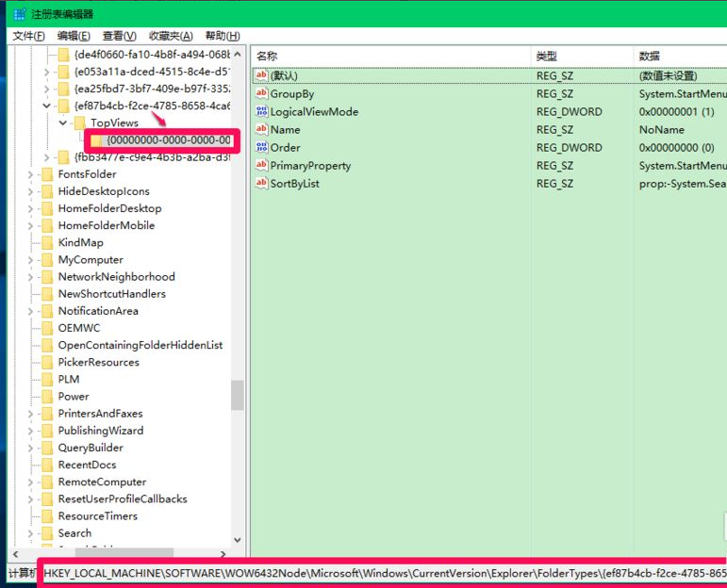Image resolution: width=727 pixels, height=588 pixels.
Task: Collapse the TopViews tree node
Action: click(x=63, y=123)
